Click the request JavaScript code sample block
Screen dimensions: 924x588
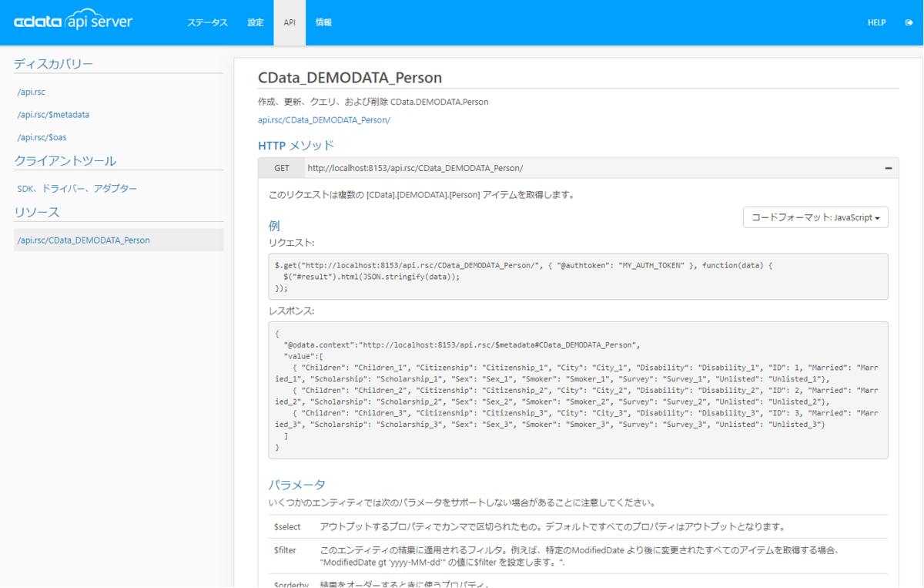pyautogui.click(x=578, y=277)
